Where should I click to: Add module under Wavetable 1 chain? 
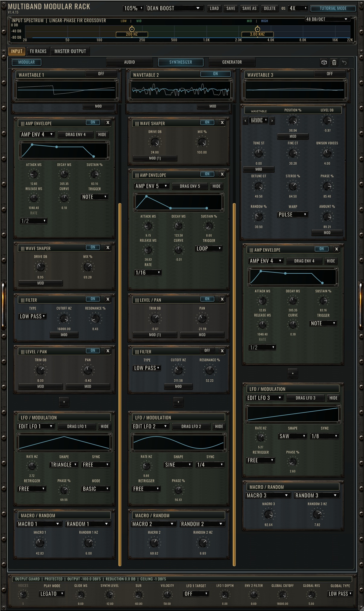(x=64, y=402)
